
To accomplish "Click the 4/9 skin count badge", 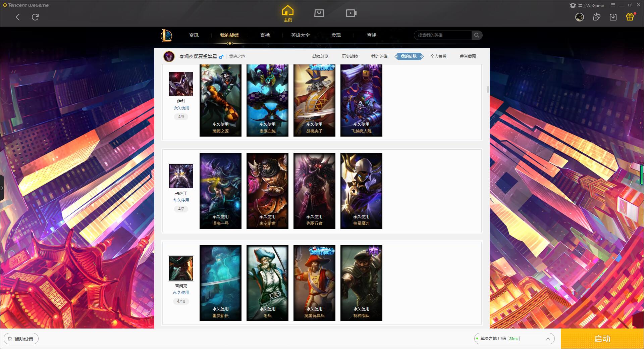I will (181, 117).
